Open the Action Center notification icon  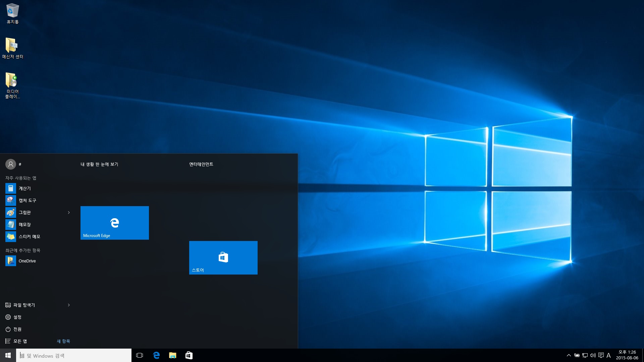click(x=601, y=355)
